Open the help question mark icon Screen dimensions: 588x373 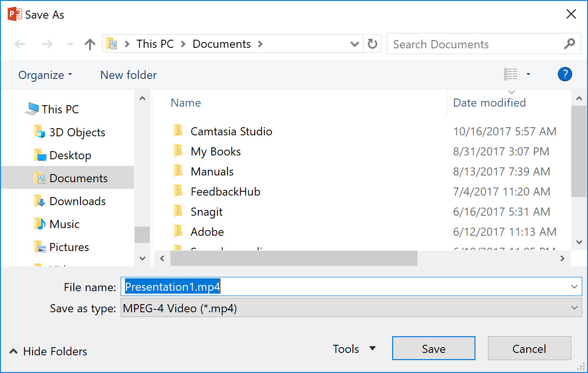[x=565, y=74]
